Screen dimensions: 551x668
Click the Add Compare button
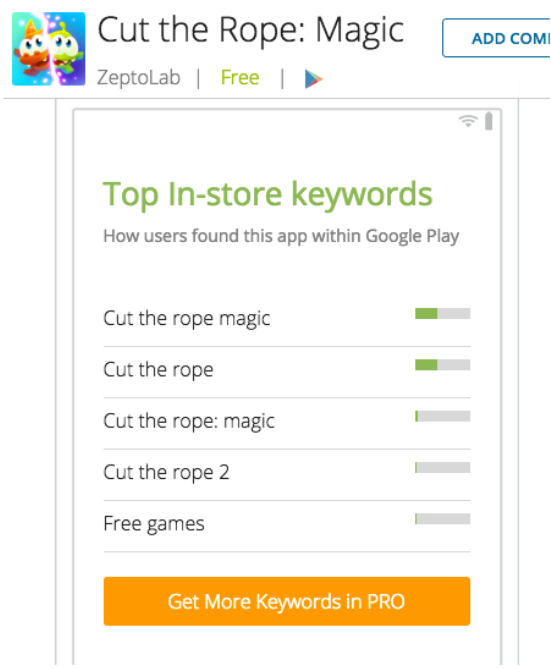[x=496, y=38]
